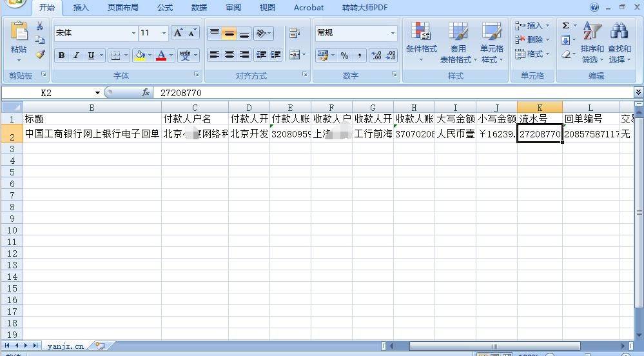644x356 pixels.
Task: Set bottom vertical alignment
Action: [x=244, y=34]
